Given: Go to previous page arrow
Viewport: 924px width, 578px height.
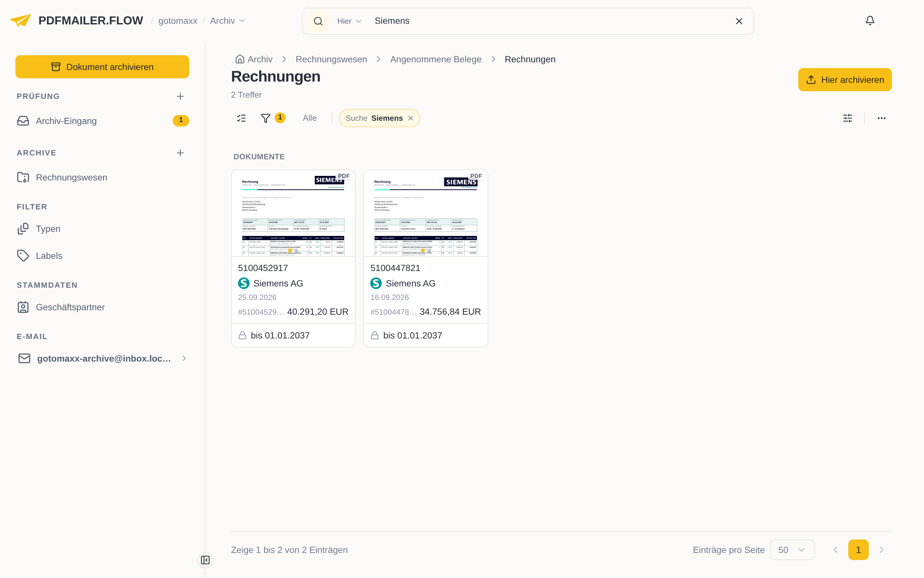Looking at the screenshot, I should coord(835,550).
